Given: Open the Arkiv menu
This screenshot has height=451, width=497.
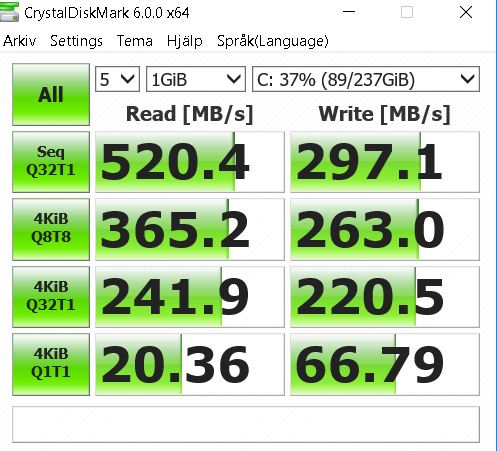Looking at the screenshot, I should (20, 41).
